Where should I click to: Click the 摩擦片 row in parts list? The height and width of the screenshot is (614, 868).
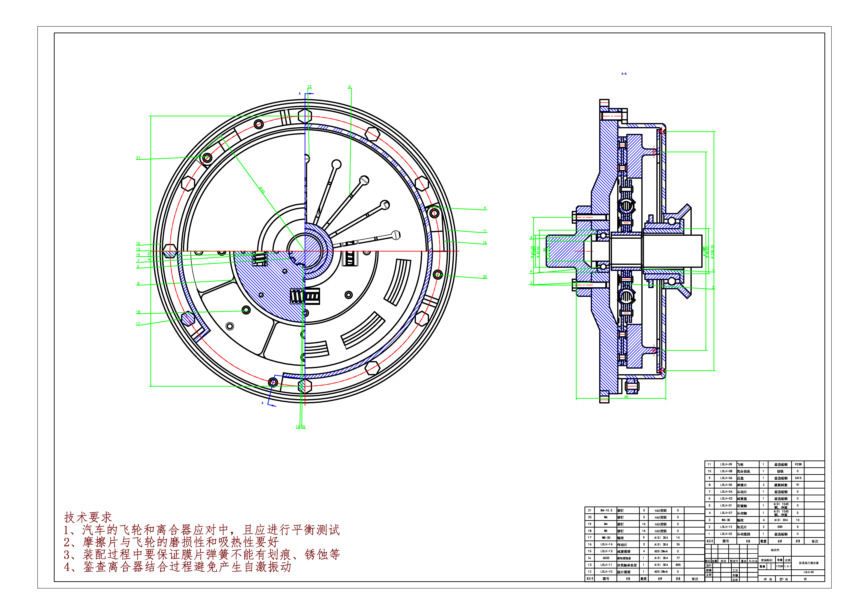[742, 485]
